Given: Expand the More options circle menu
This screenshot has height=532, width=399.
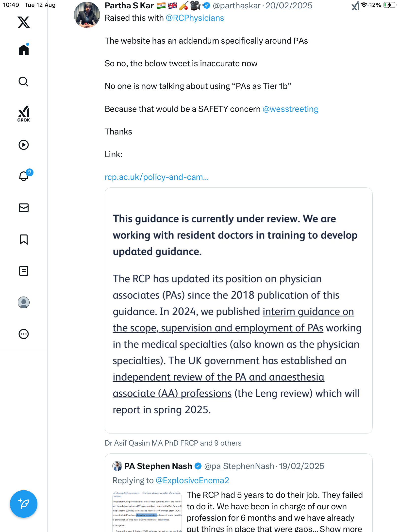Looking at the screenshot, I should [24, 334].
